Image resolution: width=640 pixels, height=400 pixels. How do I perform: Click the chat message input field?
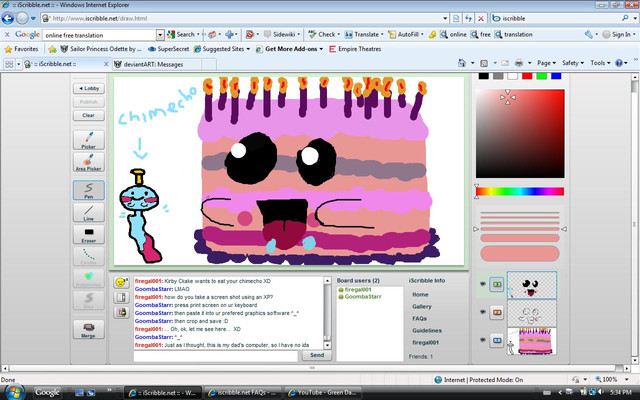click(215, 355)
